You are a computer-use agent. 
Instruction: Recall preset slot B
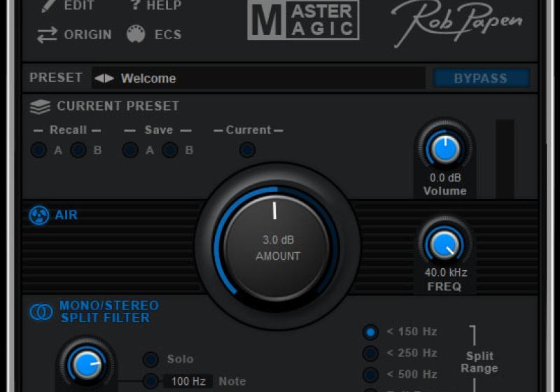click(78, 150)
